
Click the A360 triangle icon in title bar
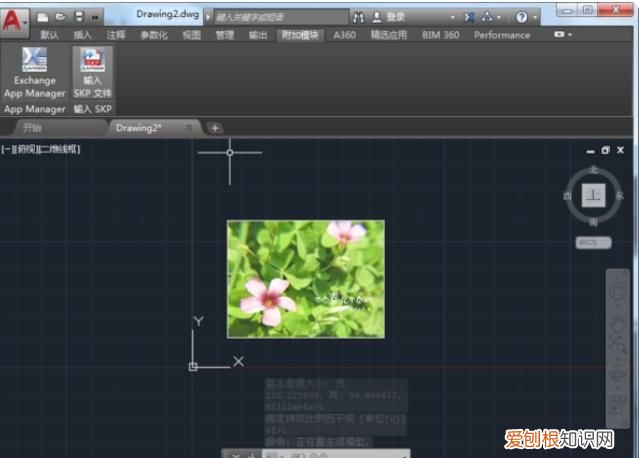[487, 17]
